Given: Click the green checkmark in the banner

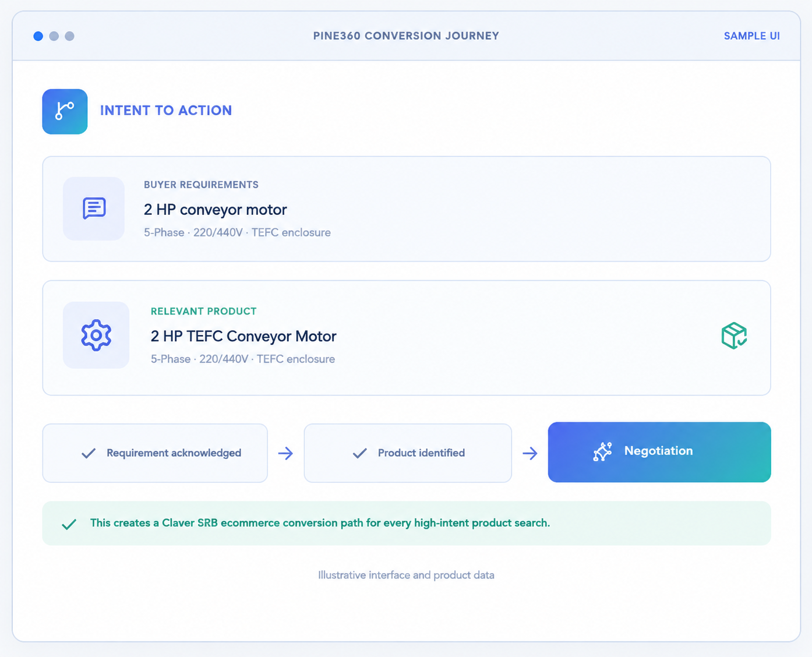Looking at the screenshot, I should pos(69,524).
